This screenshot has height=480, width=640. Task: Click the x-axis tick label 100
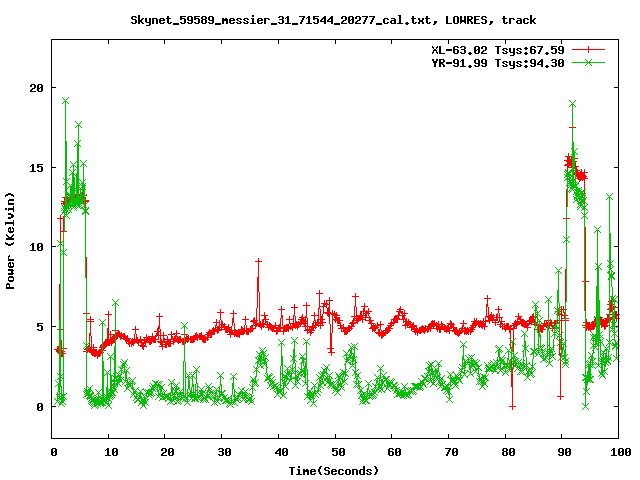coord(620,452)
